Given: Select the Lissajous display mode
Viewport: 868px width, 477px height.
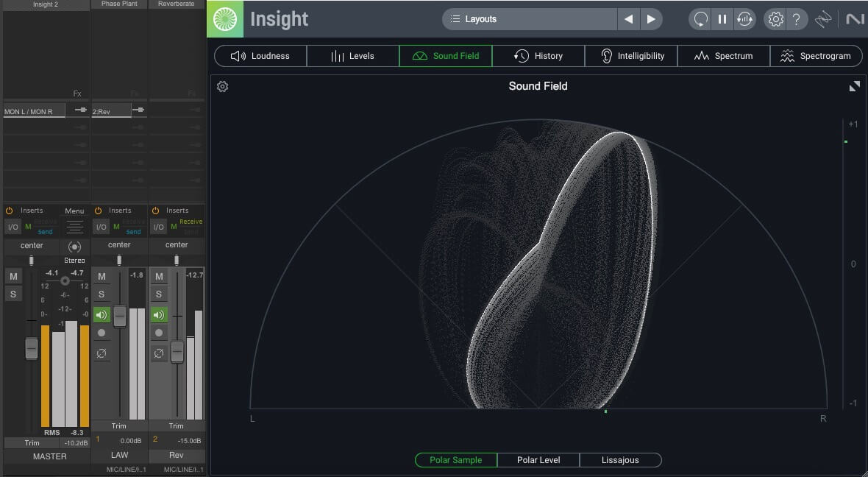Looking at the screenshot, I should click(x=620, y=460).
